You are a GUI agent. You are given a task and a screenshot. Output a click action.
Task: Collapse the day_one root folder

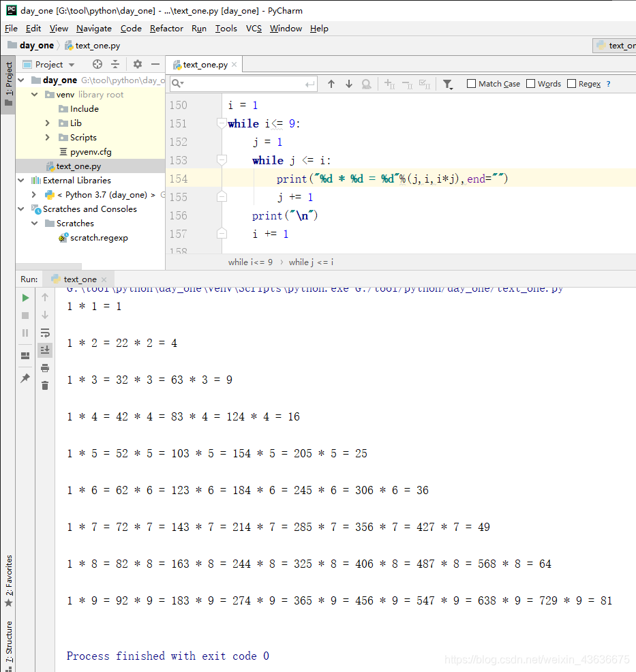21,80
